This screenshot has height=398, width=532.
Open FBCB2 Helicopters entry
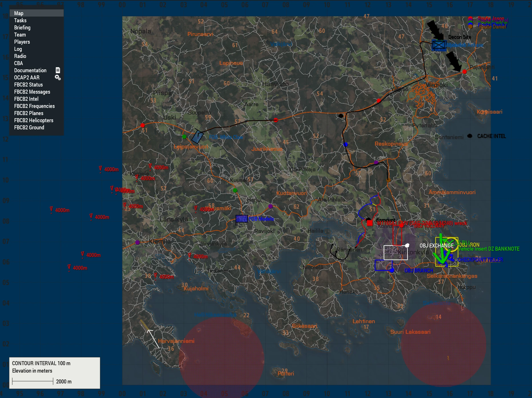point(34,120)
